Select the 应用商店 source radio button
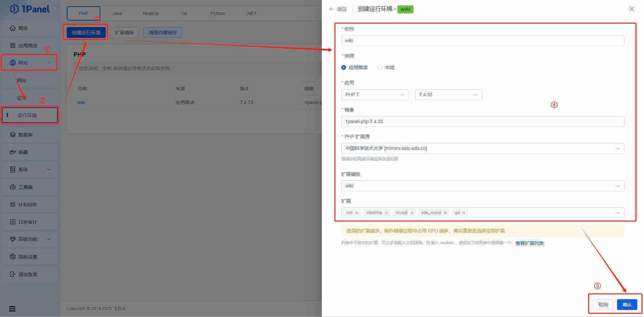Viewport: 644px width, 317px height. (344, 67)
